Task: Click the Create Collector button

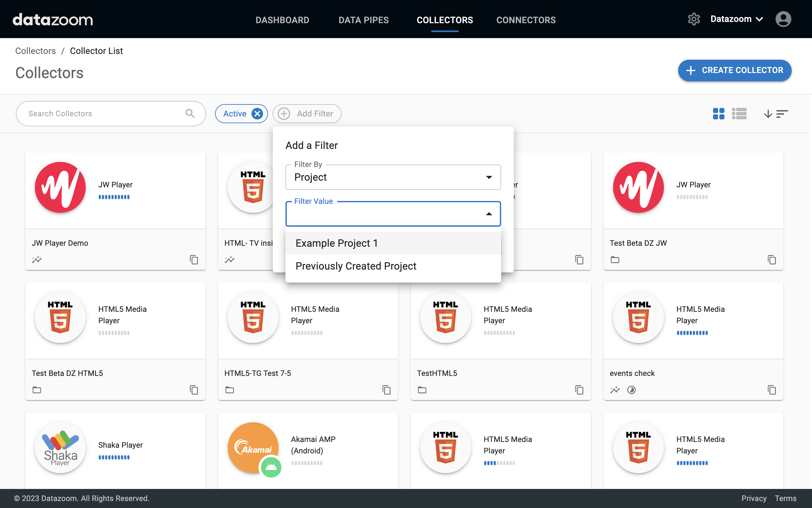Action: coord(735,70)
